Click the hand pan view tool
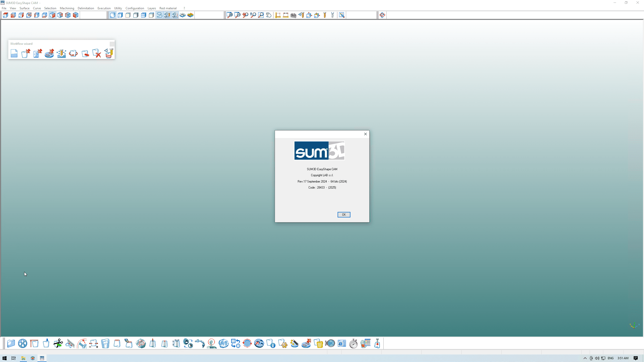The width and height of the screenshot is (644, 362). (x=269, y=15)
